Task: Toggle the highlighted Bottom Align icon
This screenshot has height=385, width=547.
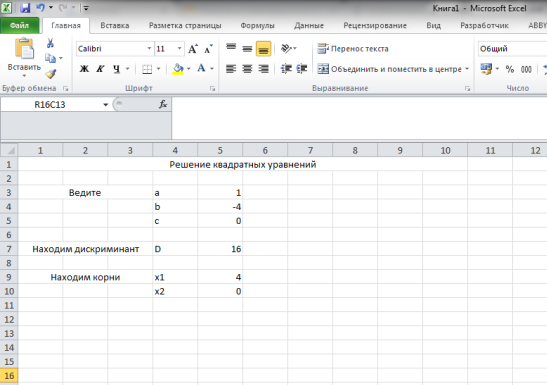Action: click(263, 48)
